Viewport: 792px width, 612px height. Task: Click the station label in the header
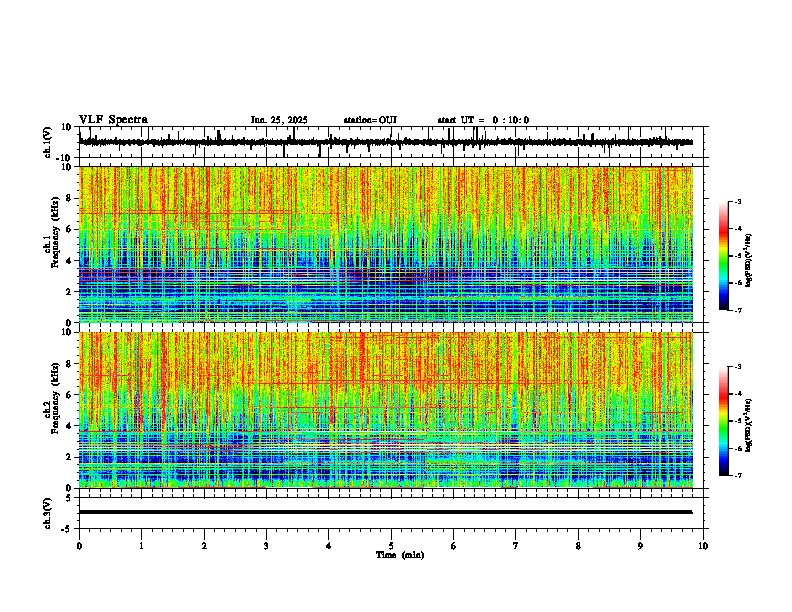(x=370, y=120)
